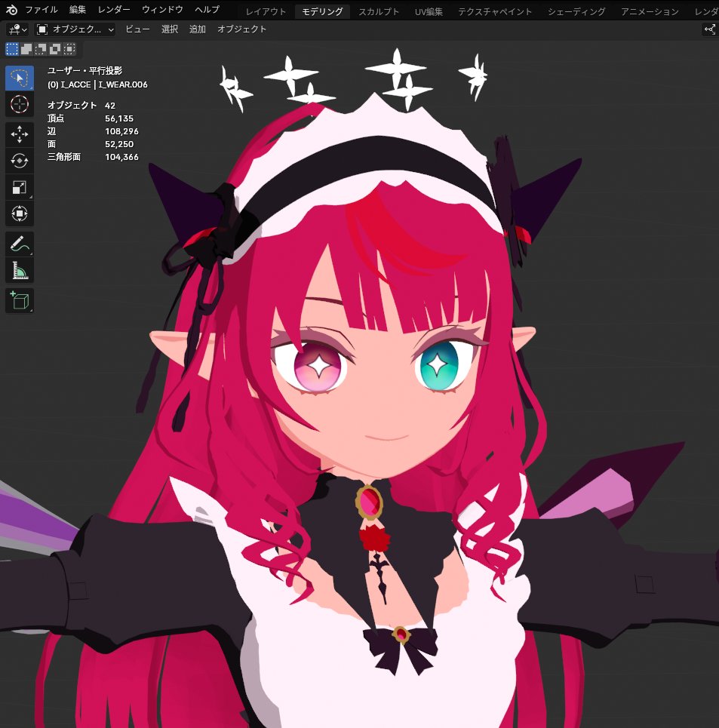Image resolution: width=719 pixels, height=728 pixels.
Task: Click the top-right editor options icon
Action: point(710,29)
